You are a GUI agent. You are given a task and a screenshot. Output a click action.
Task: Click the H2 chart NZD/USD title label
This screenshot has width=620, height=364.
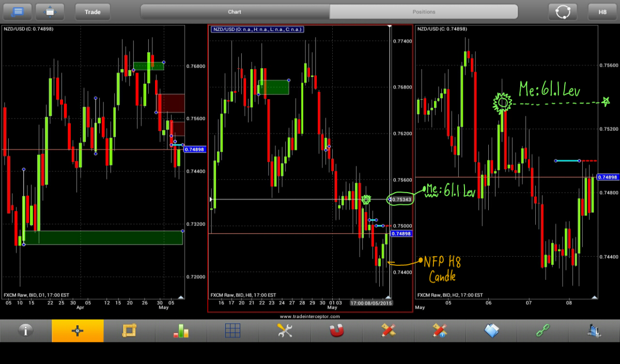(442, 29)
